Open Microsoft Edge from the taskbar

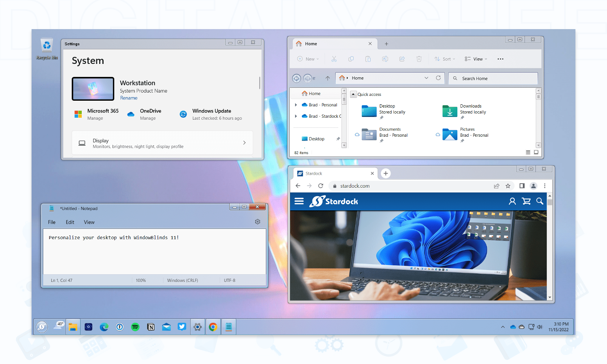[x=104, y=327]
